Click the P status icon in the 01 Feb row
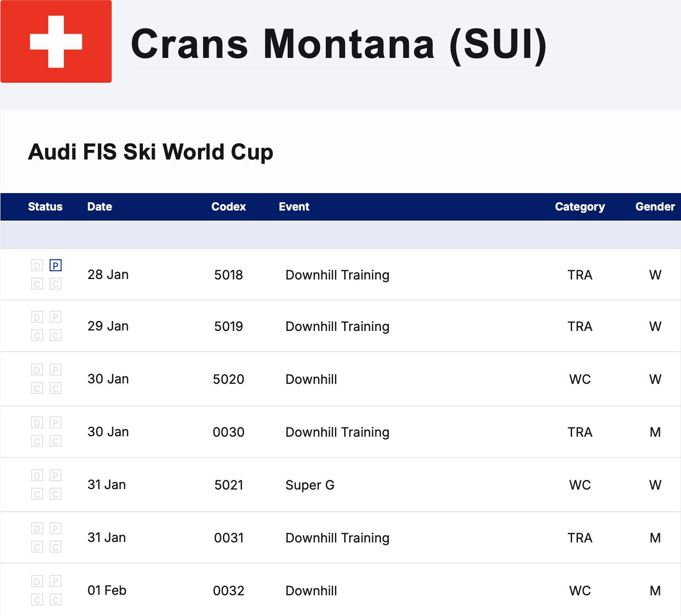This screenshot has width=681, height=616. pyautogui.click(x=56, y=582)
